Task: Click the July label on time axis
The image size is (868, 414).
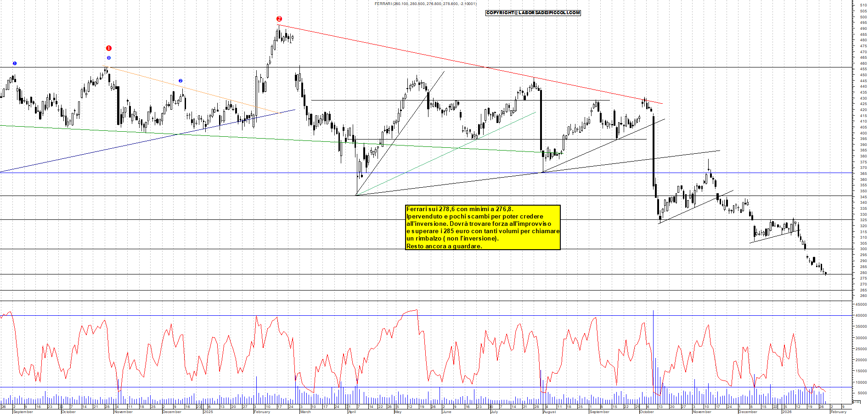Action: click(494, 412)
